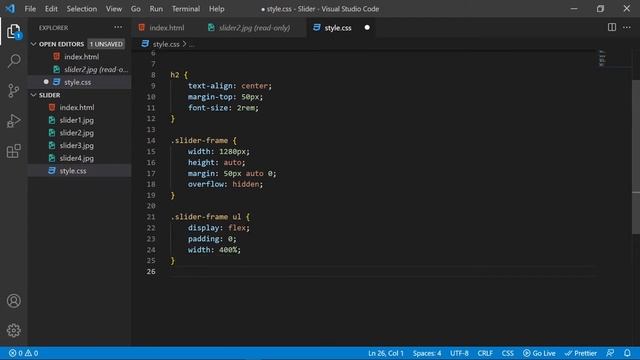Open the Extensions view

[x=13, y=151]
